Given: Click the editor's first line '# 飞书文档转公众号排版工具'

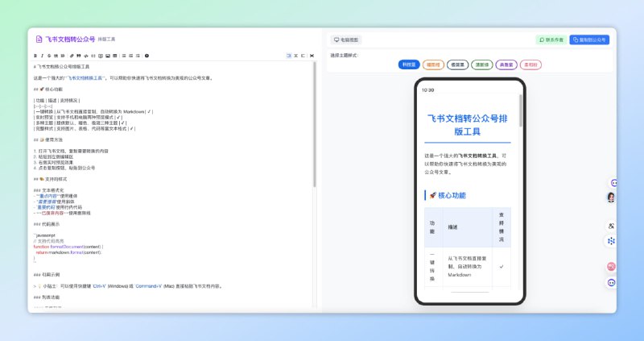Looking at the screenshot, I should (62, 67).
